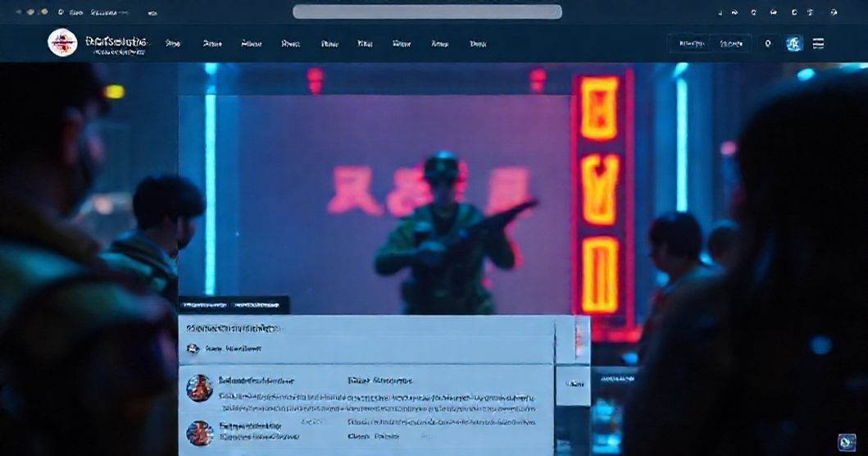Click the second commenter's round avatar
Image resolution: width=868 pixels, height=456 pixels.
pos(199,433)
